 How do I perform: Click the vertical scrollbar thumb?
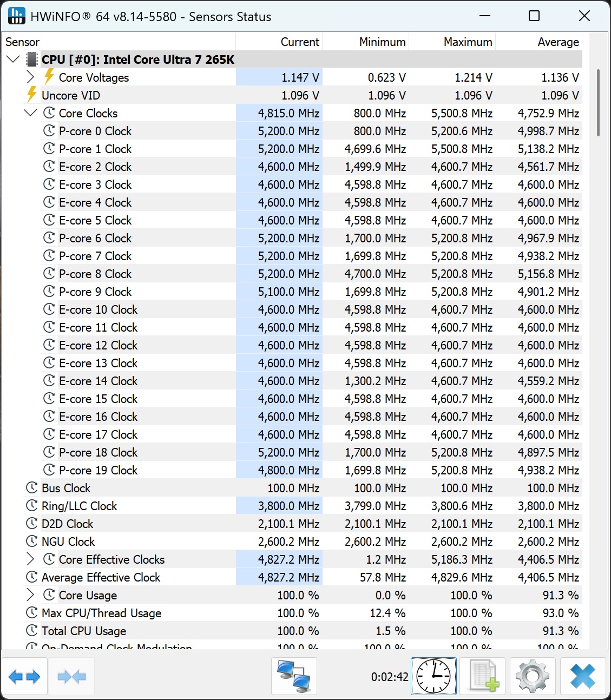(598, 103)
